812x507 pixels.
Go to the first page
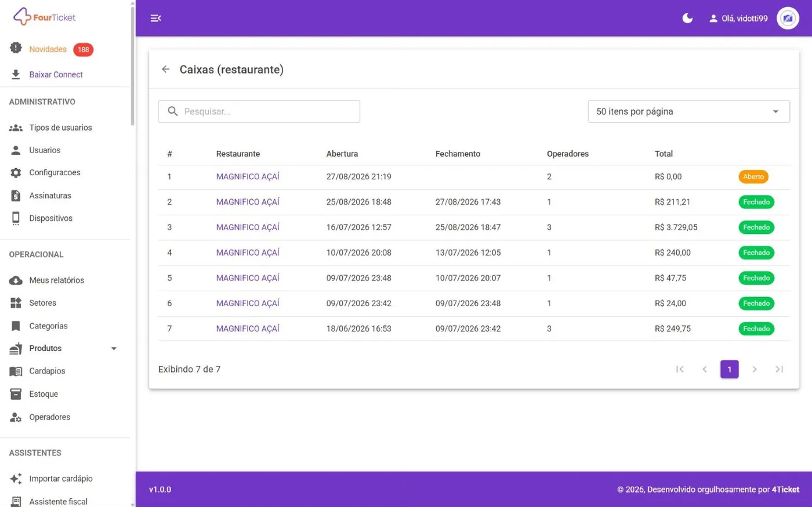(680, 369)
